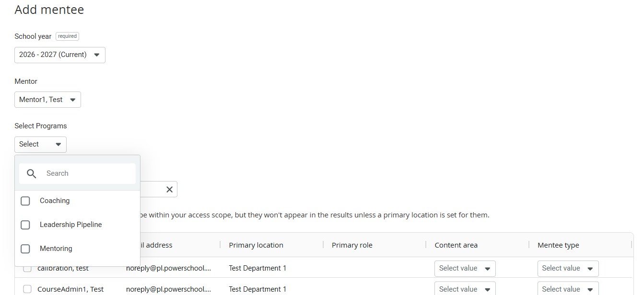
Task: Open Content area dropdown for calibration row
Action: click(465, 269)
